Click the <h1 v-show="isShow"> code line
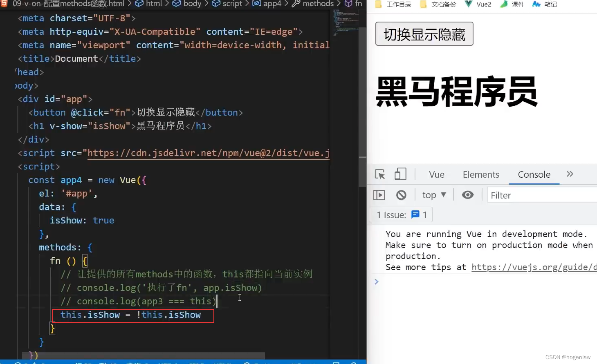597x364 pixels. pos(120,126)
